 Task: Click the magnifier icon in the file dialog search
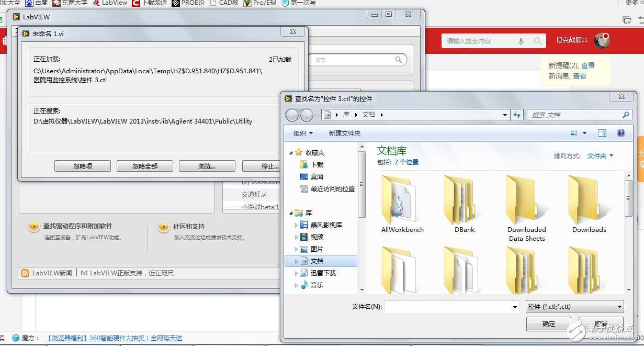point(626,115)
